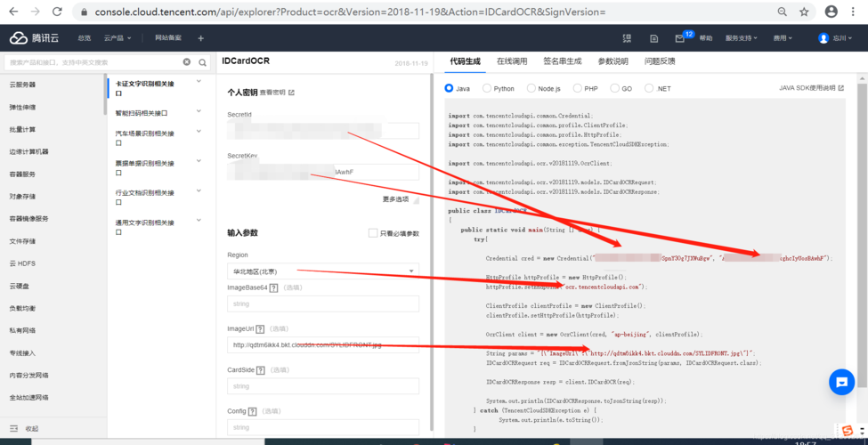This screenshot has height=445, width=868.
Task: Click 更多选项 under SecretKey
Action: pos(395,199)
